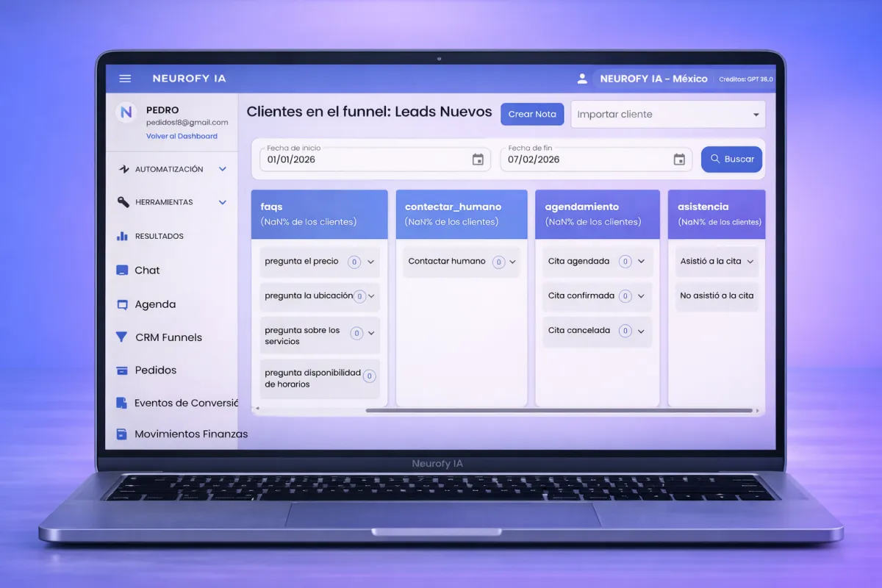Click the NEUROFY IA – México account label
This screenshot has width=882, height=588.
tap(653, 79)
